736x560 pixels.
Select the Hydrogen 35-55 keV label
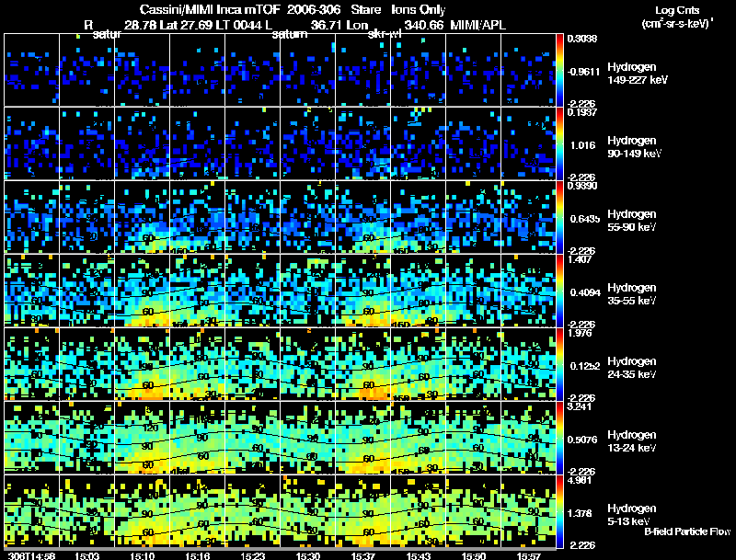click(x=632, y=294)
